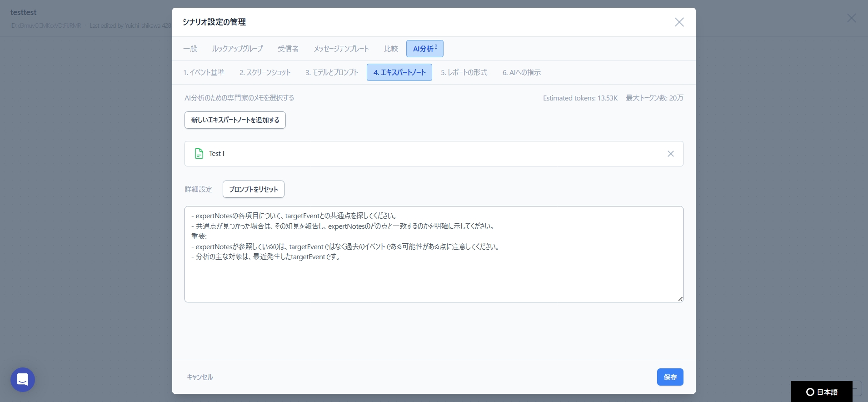Click the blue 保存 button
Viewport: 868px width, 402px height.
pos(670,377)
